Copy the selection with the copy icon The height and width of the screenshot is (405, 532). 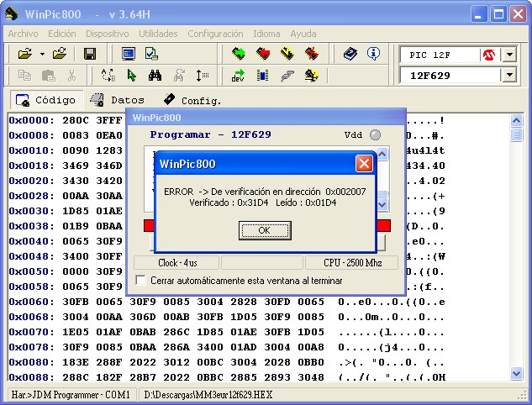tap(24, 76)
